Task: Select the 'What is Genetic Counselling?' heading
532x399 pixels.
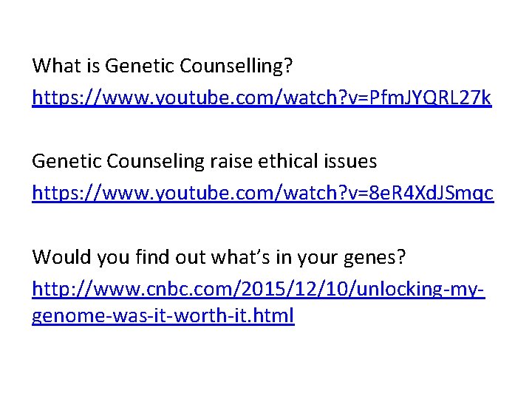Action: [x=162, y=66]
